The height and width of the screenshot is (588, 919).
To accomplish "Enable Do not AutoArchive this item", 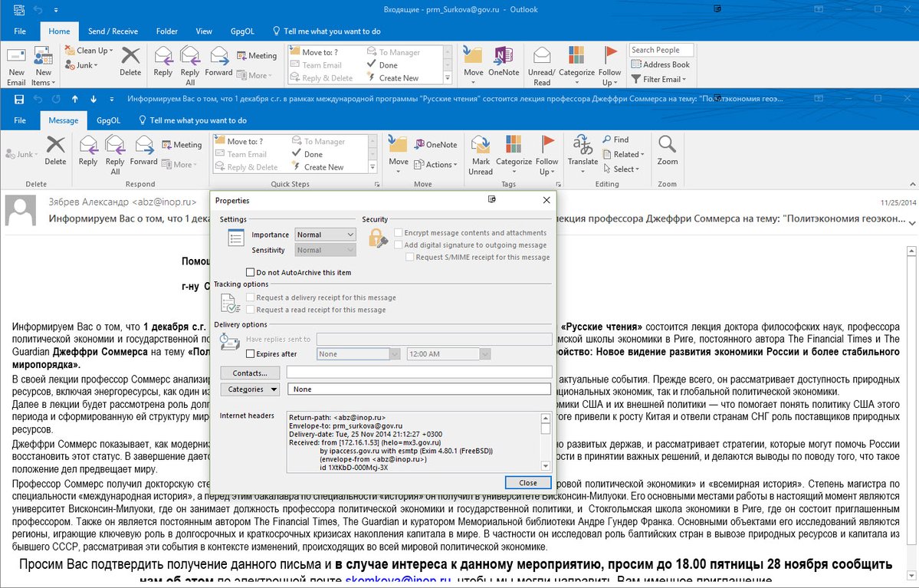I will [x=251, y=272].
